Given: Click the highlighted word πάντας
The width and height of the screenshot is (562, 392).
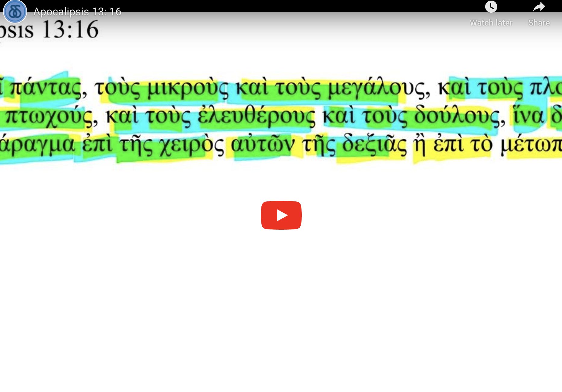Looking at the screenshot, I should click(46, 89).
